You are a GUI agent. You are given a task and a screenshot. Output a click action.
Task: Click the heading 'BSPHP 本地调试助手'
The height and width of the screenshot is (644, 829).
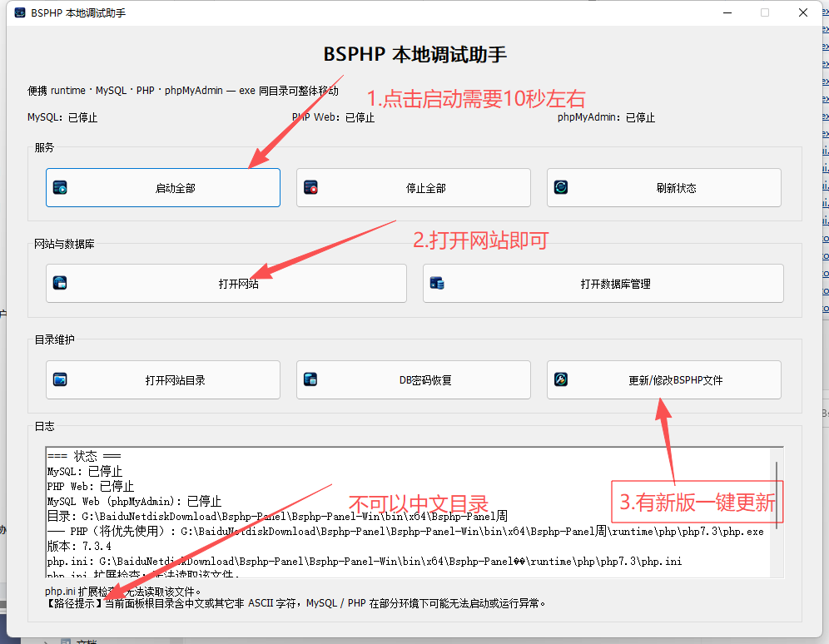pyautogui.click(x=415, y=54)
